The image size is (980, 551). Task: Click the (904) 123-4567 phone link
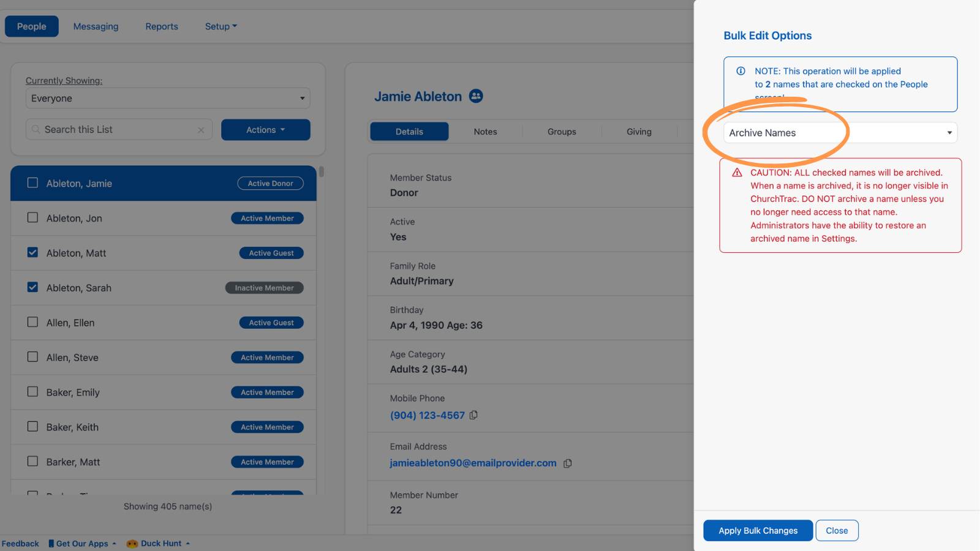click(x=428, y=415)
